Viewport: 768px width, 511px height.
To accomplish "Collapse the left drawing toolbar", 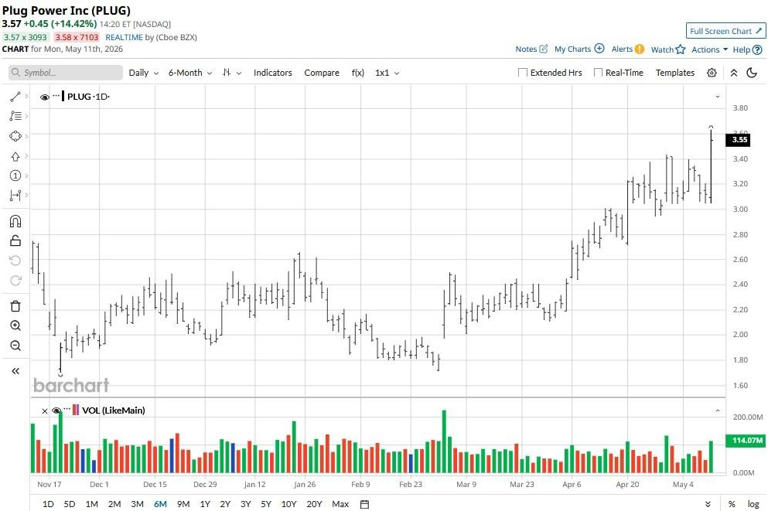I will tap(15, 371).
